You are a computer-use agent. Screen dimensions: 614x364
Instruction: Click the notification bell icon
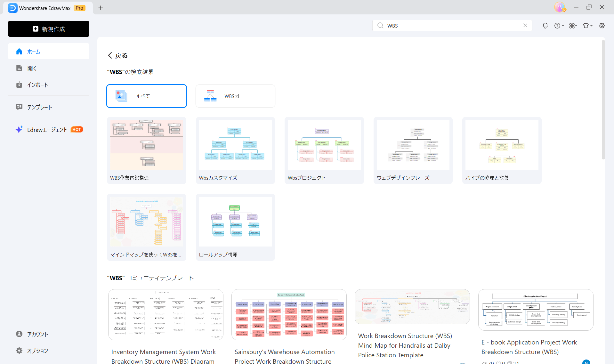tap(545, 26)
